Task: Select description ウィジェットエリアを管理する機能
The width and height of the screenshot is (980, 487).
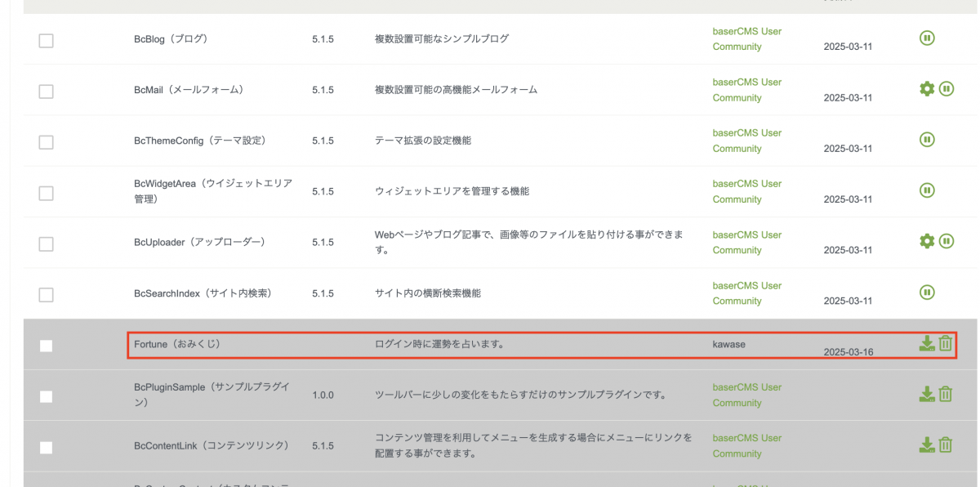Action: [x=452, y=191]
